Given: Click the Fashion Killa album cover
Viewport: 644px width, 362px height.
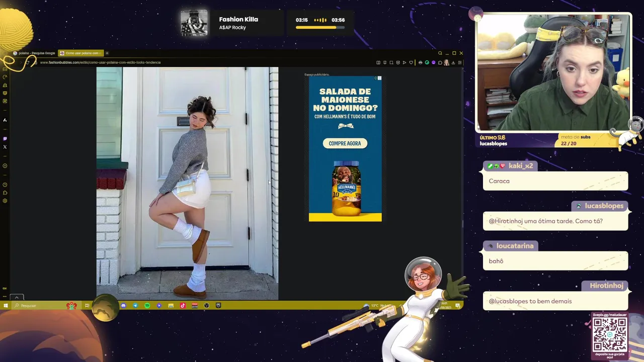Looking at the screenshot, I should (x=194, y=23).
